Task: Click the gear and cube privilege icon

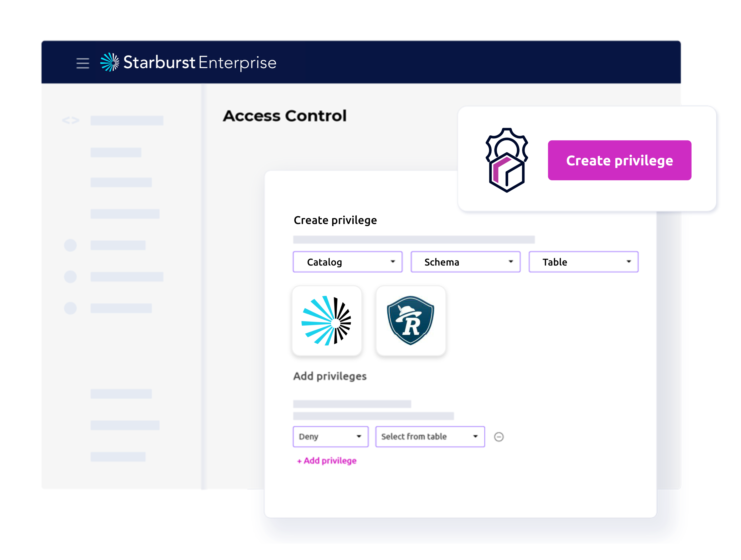Action: [x=507, y=160]
